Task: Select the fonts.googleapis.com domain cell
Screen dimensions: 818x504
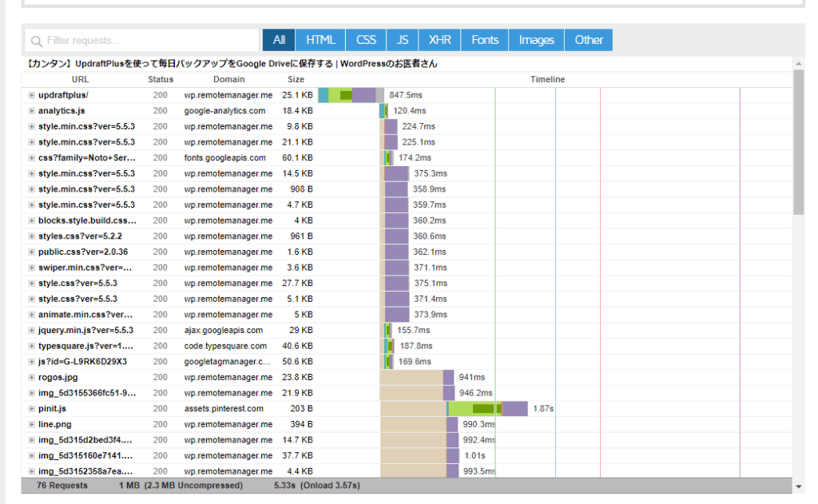Action: tap(224, 157)
